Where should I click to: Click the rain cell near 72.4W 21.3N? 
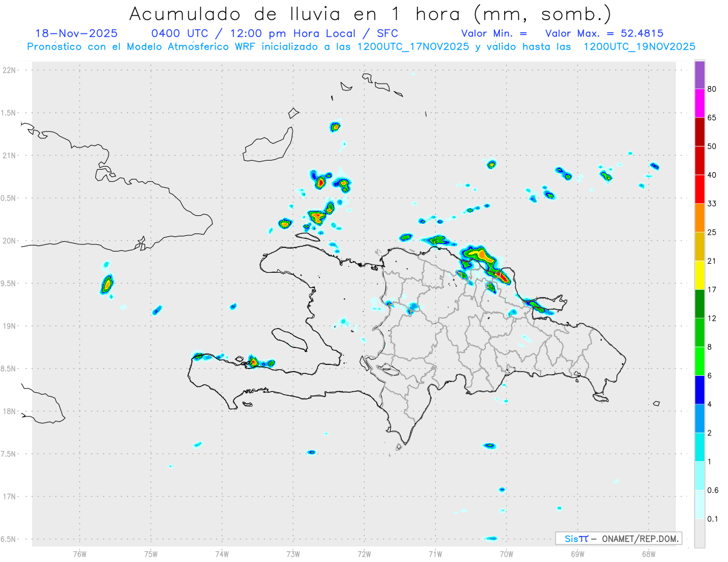coord(335,127)
